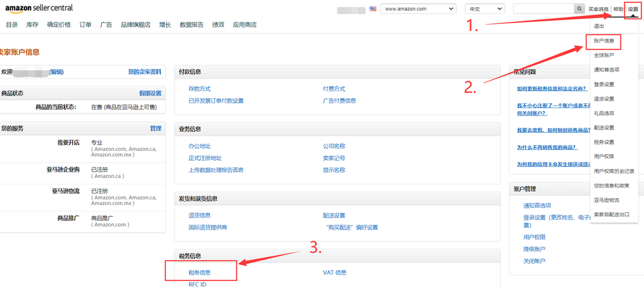The image size is (644, 289).
Task: Click the Amazon Seller Central logo
Action: (39, 8)
